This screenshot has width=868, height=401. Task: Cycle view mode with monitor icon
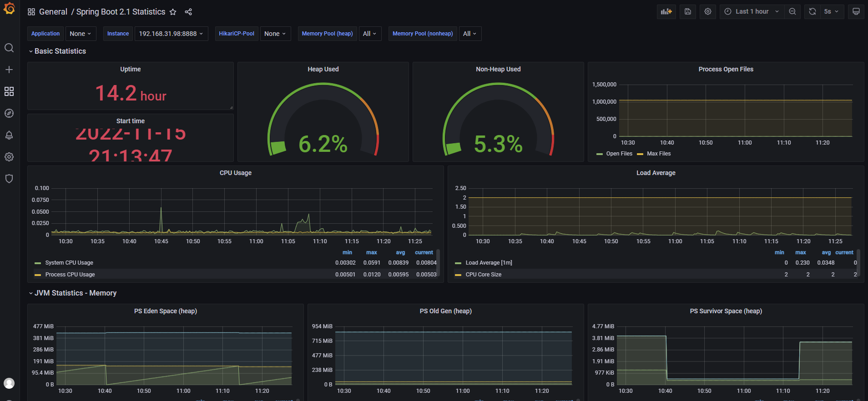point(856,11)
